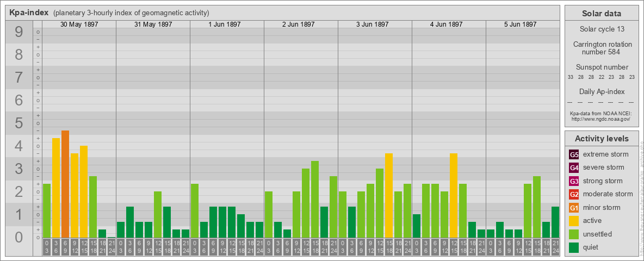
Task: Click the sunspot value 33
Action: [x=571, y=77]
